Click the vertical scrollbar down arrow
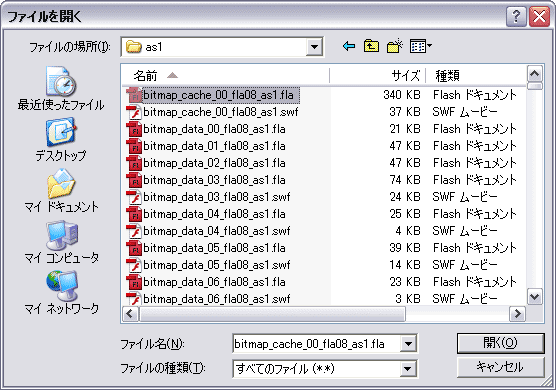This screenshot has width=556, height=390. pyautogui.click(x=535, y=297)
